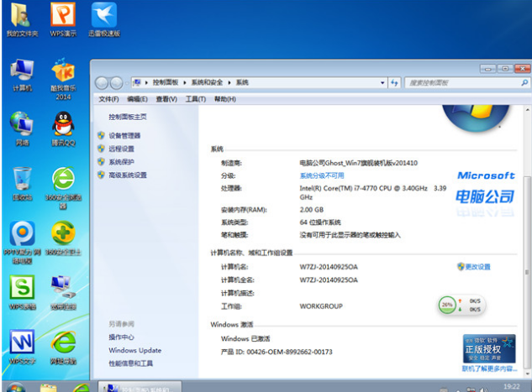Image resolution: width=532 pixels, height=392 pixels.
Task: Expand the arrow after 控制面板 breadcrumb
Action: click(185, 82)
